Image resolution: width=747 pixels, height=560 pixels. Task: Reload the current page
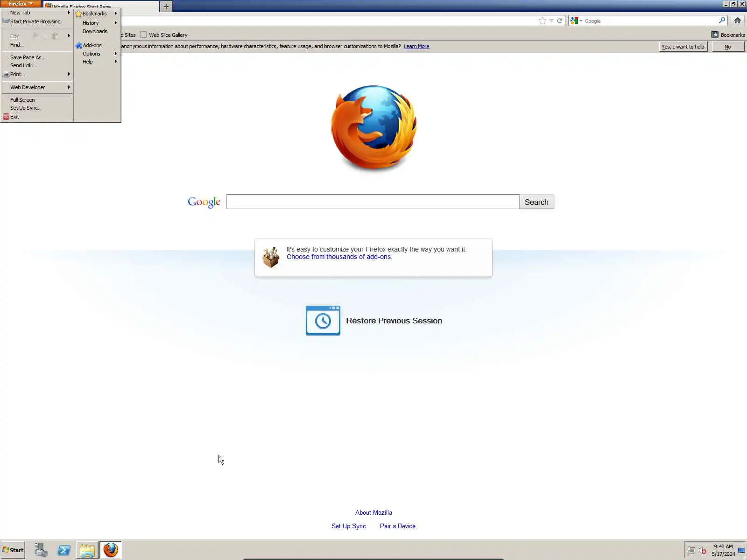point(559,21)
